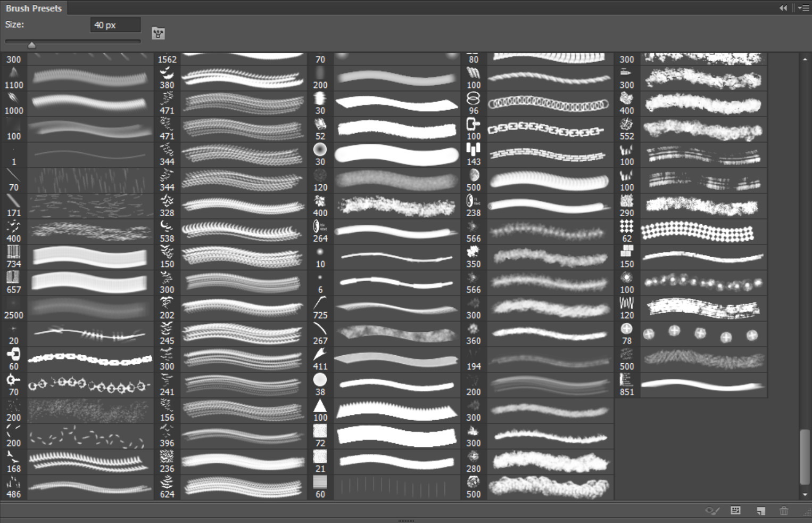Click inside the Size value field
The image size is (812, 523).
(x=115, y=24)
